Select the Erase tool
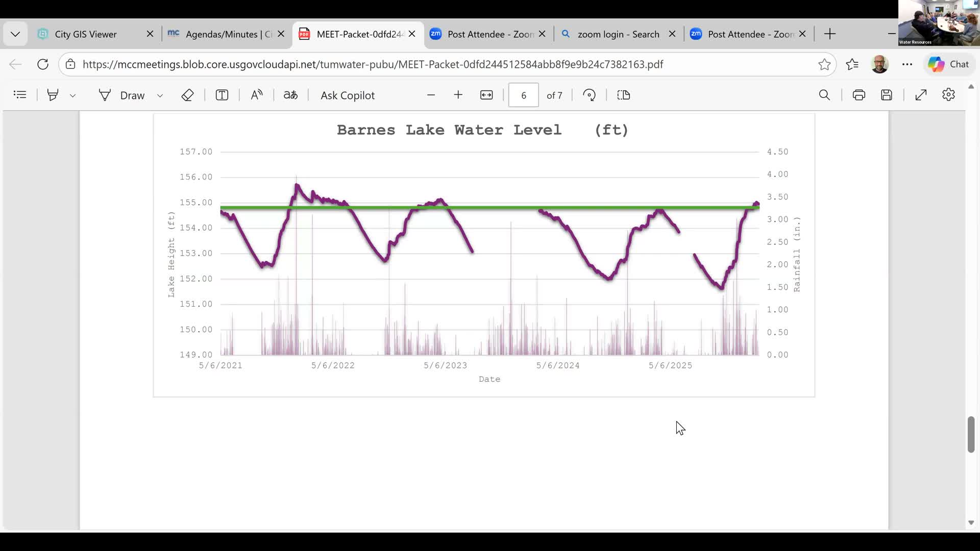The width and height of the screenshot is (980, 551). click(187, 95)
